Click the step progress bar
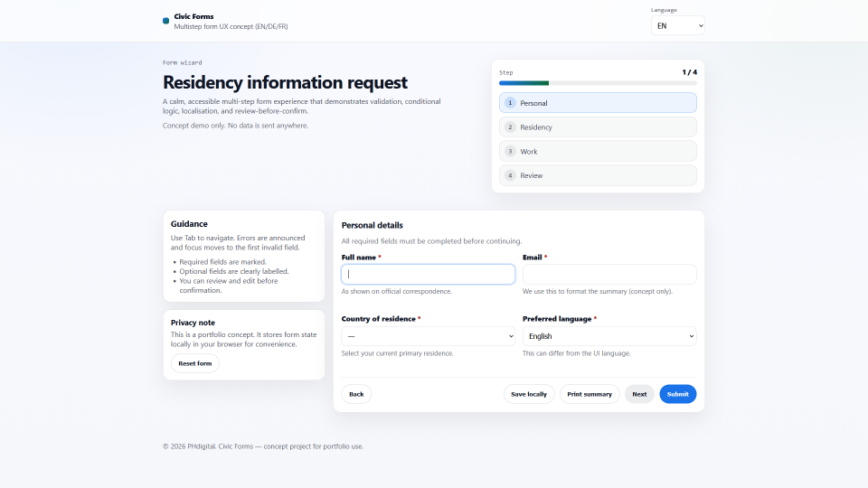The image size is (868, 488). [598, 83]
